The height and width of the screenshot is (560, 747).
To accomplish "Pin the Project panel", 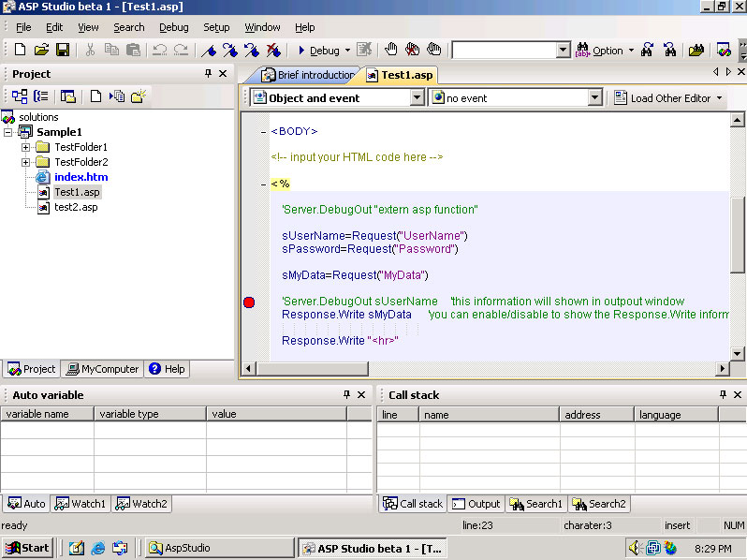I will tap(208, 73).
